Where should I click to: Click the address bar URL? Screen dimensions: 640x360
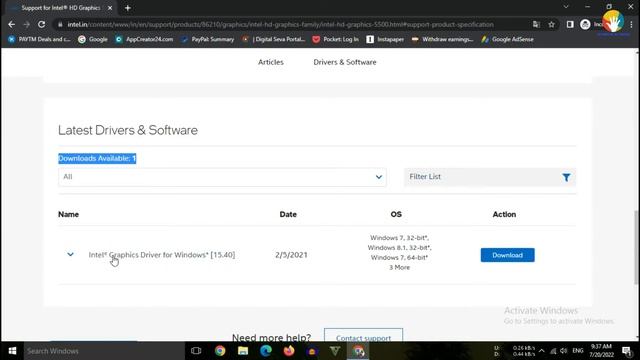pyautogui.click(x=280, y=24)
